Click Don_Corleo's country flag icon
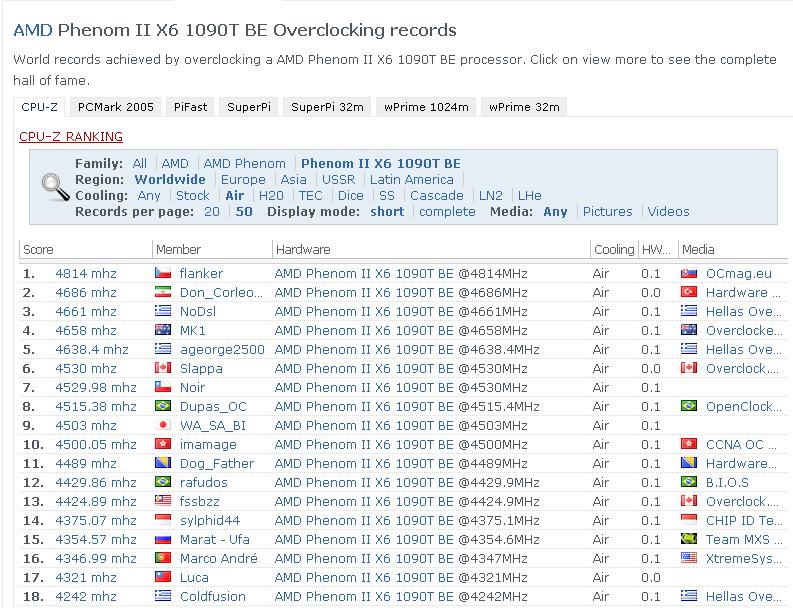 (x=163, y=292)
